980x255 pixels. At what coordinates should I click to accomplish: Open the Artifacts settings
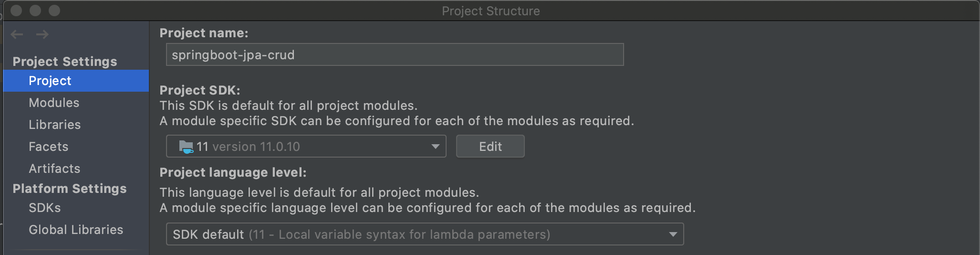click(x=54, y=169)
